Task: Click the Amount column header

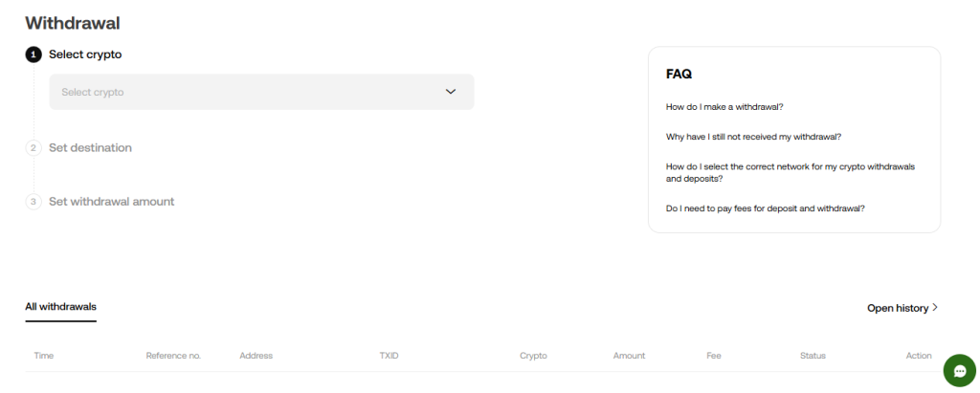Action: pyautogui.click(x=629, y=356)
